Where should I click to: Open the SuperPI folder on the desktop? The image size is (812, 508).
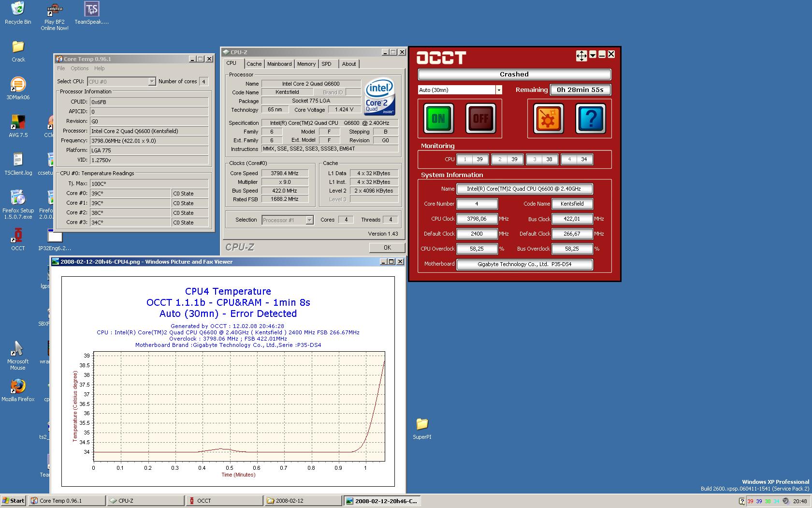[x=422, y=428]
